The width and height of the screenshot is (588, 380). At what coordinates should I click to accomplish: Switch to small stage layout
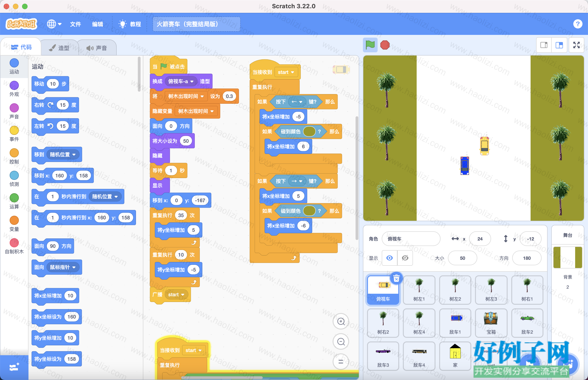(x=543, y=45)
